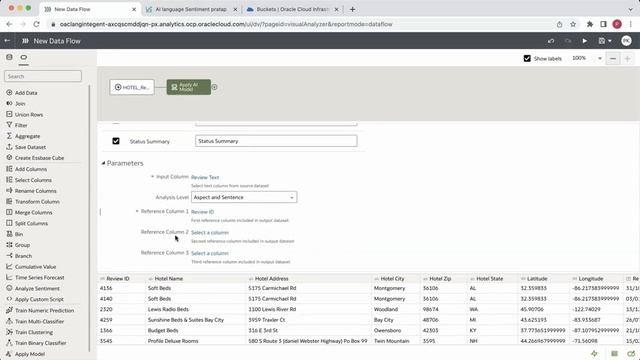Image resolution: width=640 pixels, height=360 pixels.
Task: Click the Review Text input column link
Action: [205, 177]
